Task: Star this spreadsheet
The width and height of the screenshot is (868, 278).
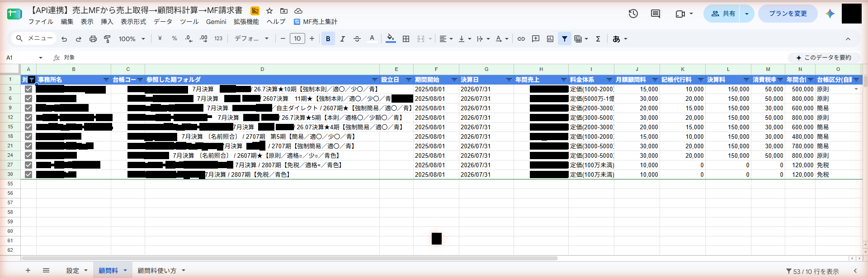Action: tap(269, 10)
